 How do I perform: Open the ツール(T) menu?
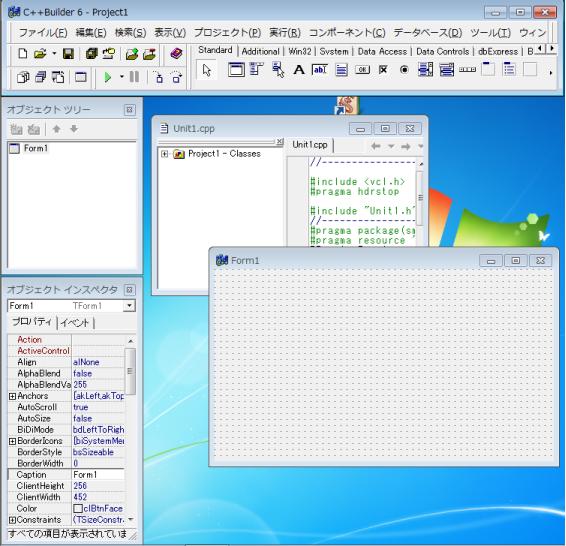(490, 33)
